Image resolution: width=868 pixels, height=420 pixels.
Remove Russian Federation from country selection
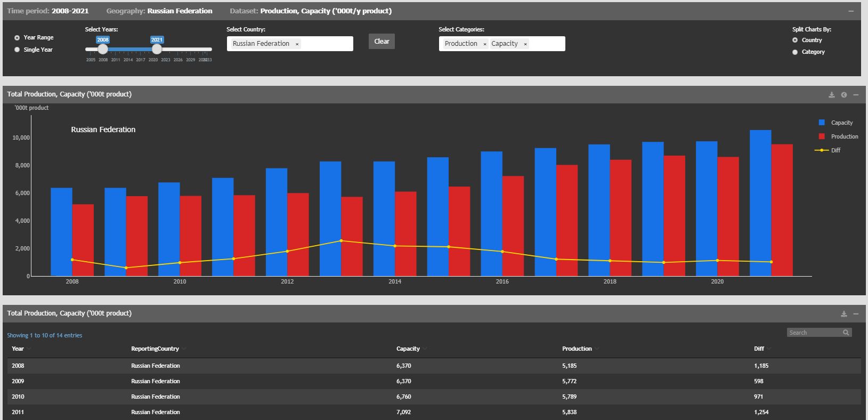click(297, 44)
